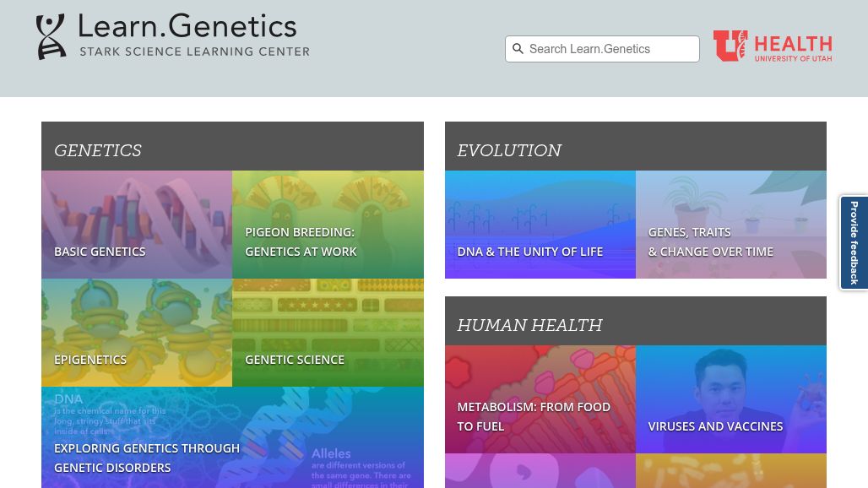
Task: Click the Stark Science Learning Center text
Action: [194, 52]
